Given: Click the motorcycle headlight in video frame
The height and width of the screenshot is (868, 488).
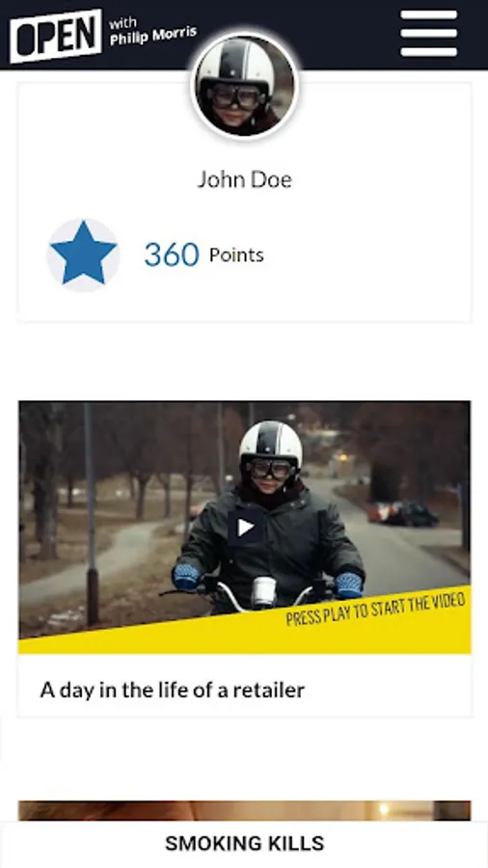Looking at the screenshot, I should click(x=264, y=592).
